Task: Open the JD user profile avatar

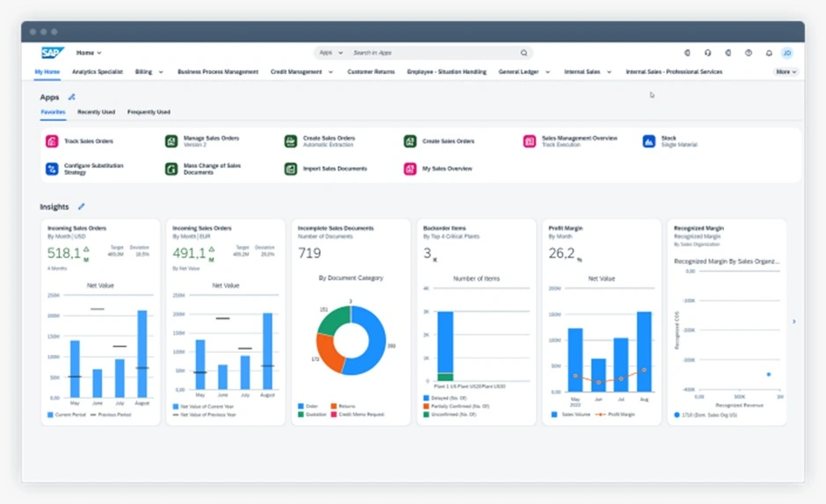Action: coord(787,53)
